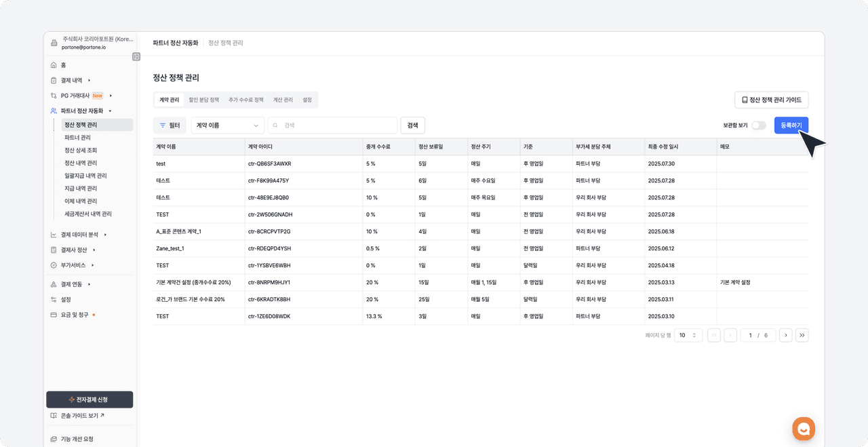The width and height of the screenshot is (868, 447).
Task: Open the 정산 정책 관리 가이드 button
Action: [771, 100]
